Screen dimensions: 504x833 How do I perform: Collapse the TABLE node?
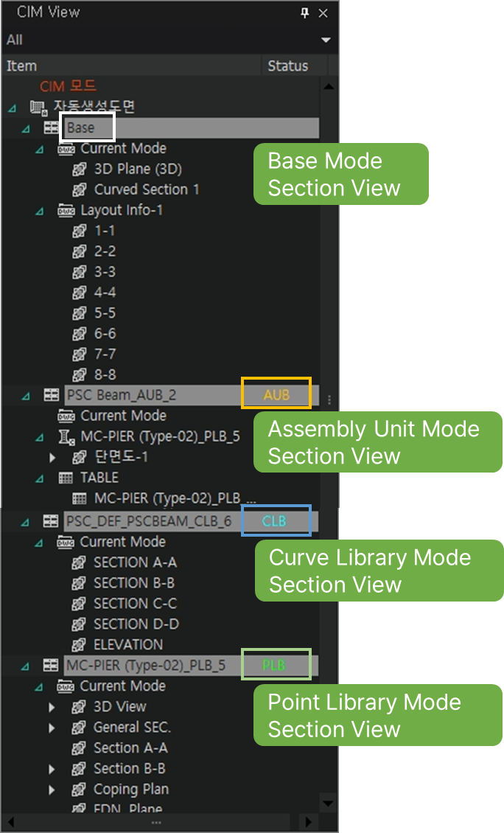click(39, 478)
